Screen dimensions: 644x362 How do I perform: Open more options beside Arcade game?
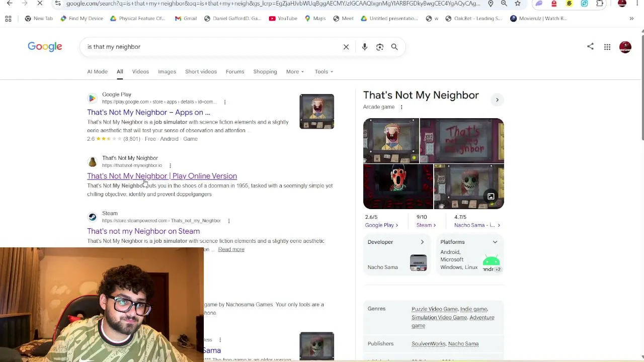401,107
